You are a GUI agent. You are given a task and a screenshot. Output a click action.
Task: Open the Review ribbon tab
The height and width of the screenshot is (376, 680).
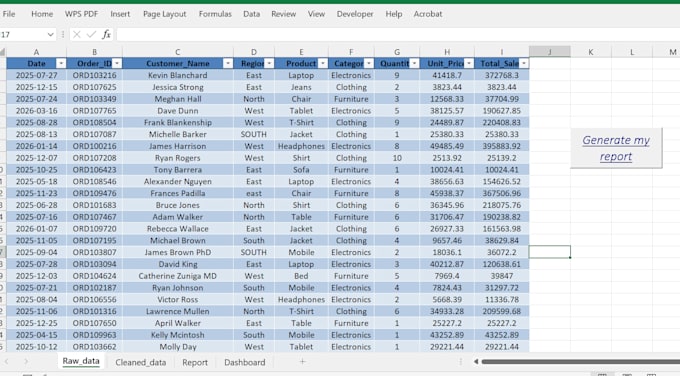point(284,14)
